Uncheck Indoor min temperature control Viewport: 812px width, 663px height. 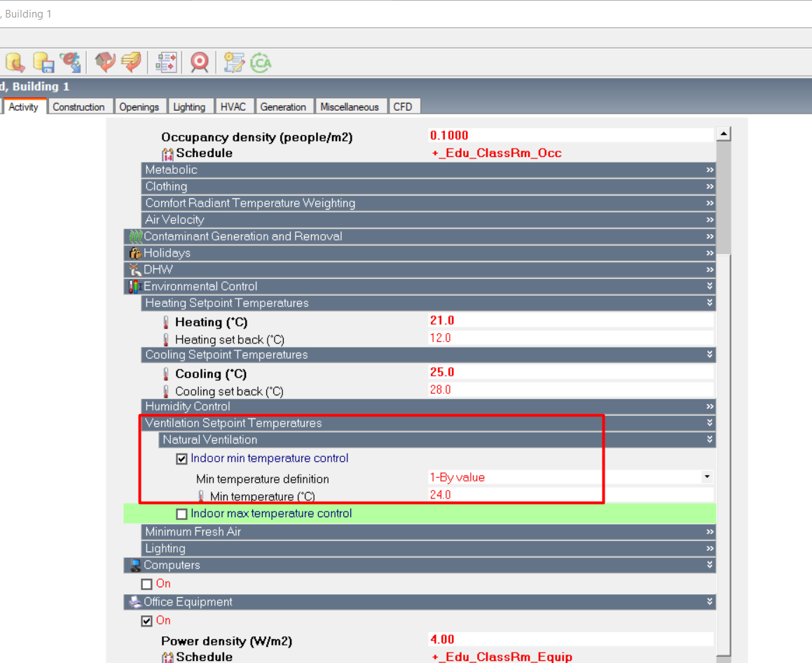181,459
